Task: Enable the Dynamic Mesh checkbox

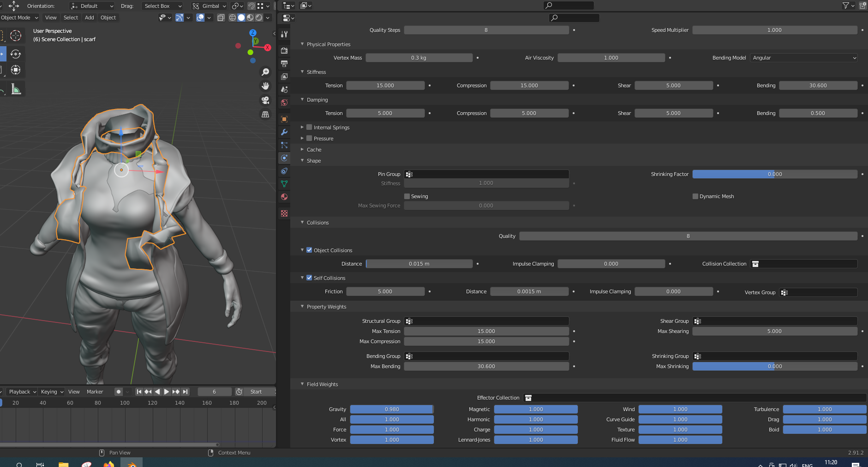Action: click(x=695, y=196)
